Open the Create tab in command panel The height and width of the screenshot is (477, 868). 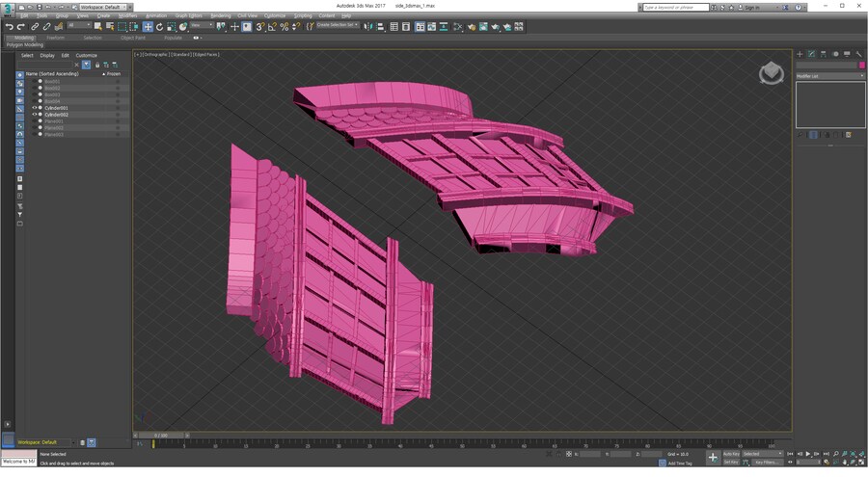(800, 54)
